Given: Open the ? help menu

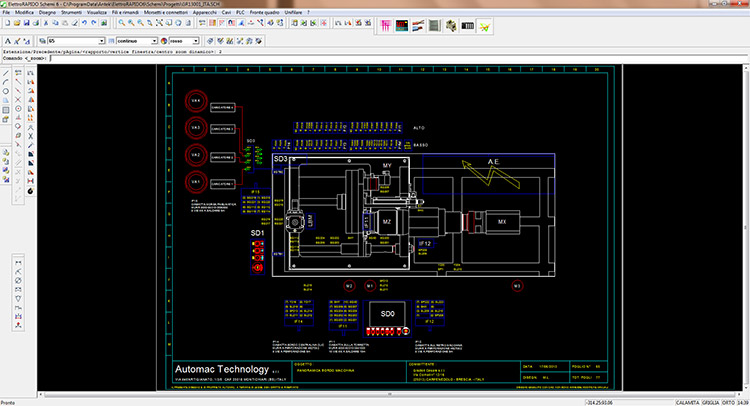Looking at the screenshot, I should pos(308,12).
